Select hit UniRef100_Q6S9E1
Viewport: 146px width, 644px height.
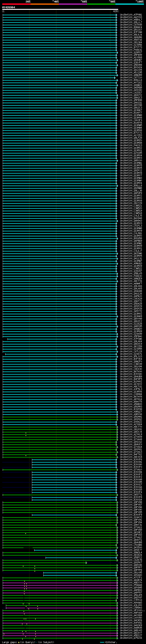coord(131,532)
